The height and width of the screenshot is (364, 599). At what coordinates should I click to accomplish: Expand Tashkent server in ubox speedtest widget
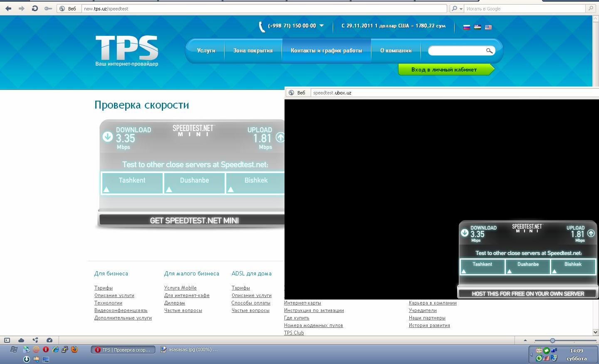[x=482, y=267]
